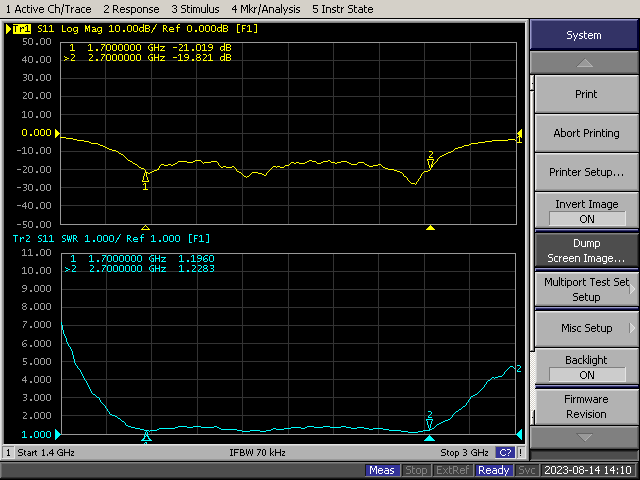This screenshot has width=640, height=480.
Task: Toggle Invert Image ON setting
Action: (586, 211)
